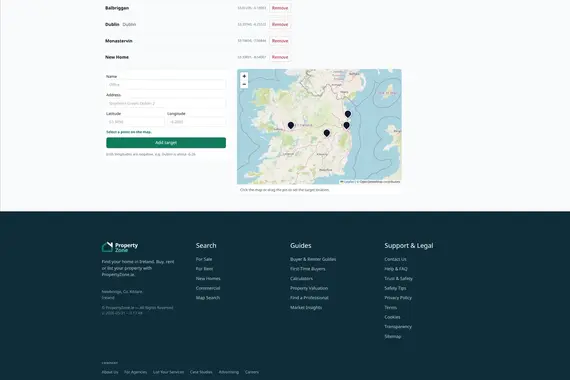This screenshot has height=380, width=570.
Task: Open OpenStreetMap contributors attribution link
Action: pos(380,181)
